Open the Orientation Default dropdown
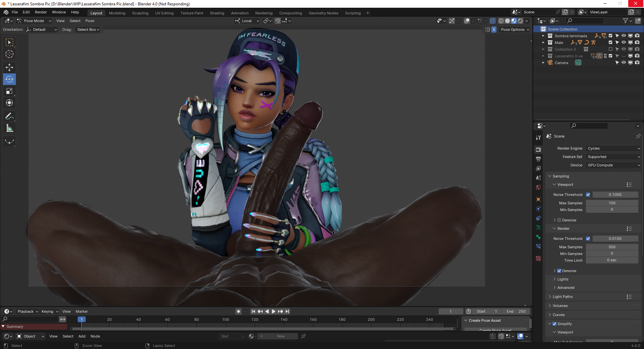Screen dimensions: 644x349 click(x=42, y=30)
